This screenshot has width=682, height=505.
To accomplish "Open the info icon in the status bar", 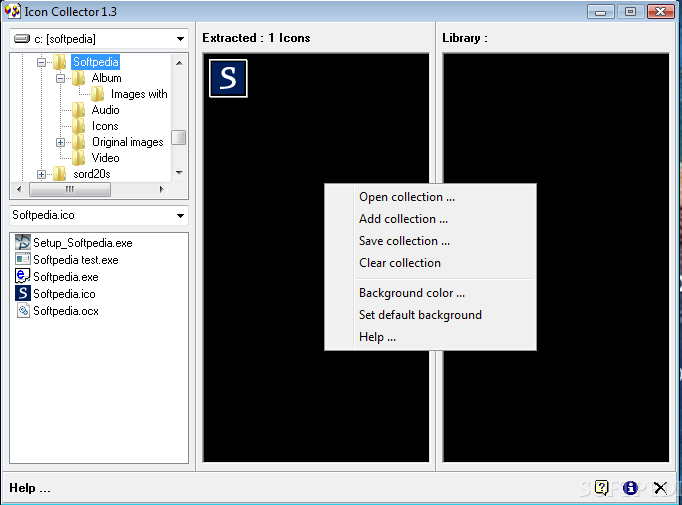I will pos(630,488).
